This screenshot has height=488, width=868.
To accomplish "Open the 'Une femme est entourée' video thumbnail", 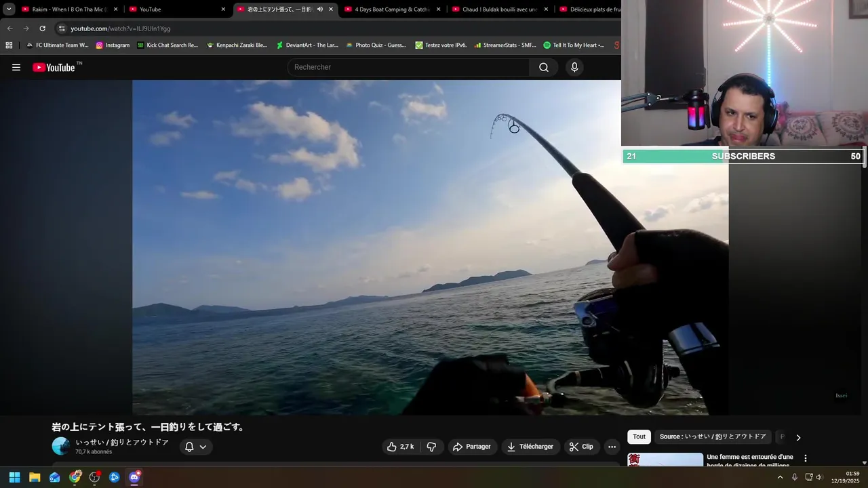I will 665,460.
